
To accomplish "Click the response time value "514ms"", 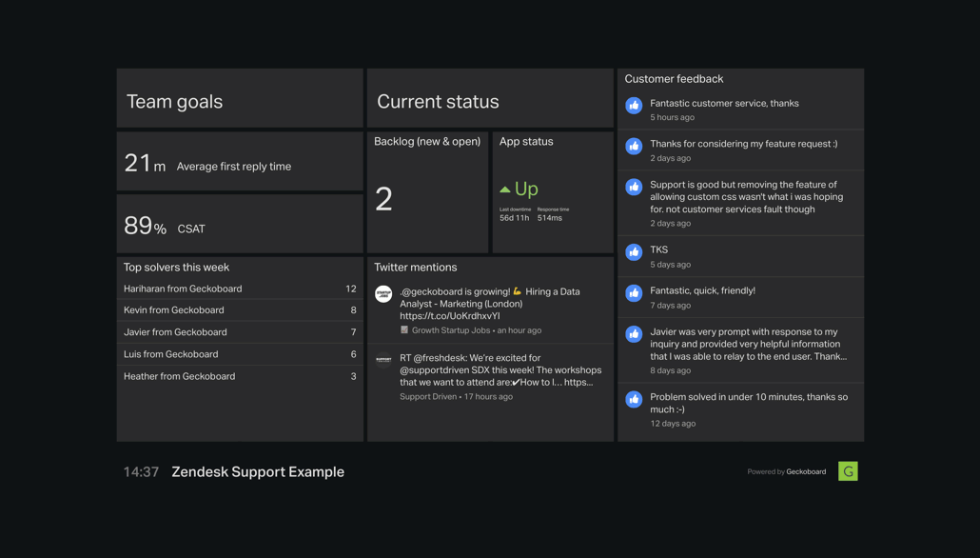I will coord(549,218).
